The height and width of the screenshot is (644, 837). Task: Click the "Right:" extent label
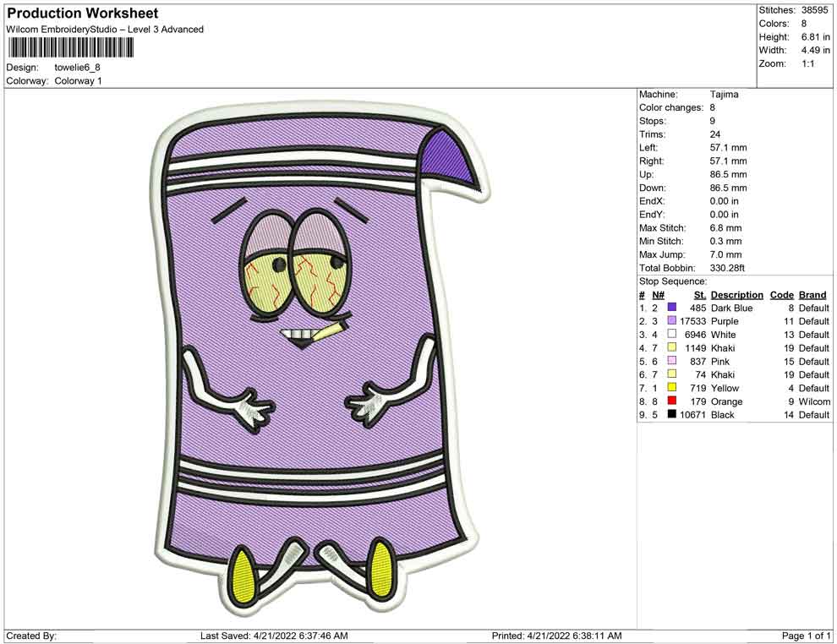click(x=651, y=161)
